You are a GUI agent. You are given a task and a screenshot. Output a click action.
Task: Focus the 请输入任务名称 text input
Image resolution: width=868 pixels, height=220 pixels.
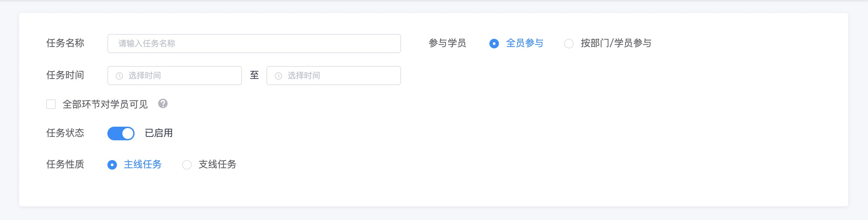tap(254, 44)
